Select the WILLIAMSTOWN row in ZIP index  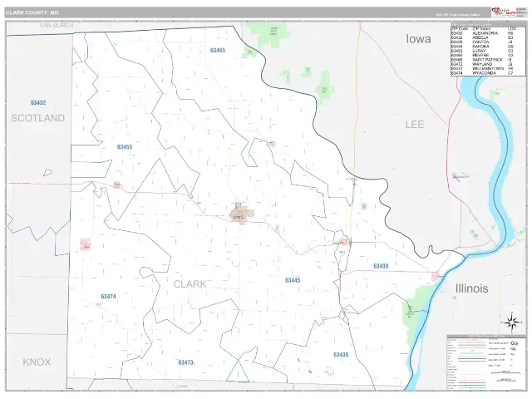(488, 68)
